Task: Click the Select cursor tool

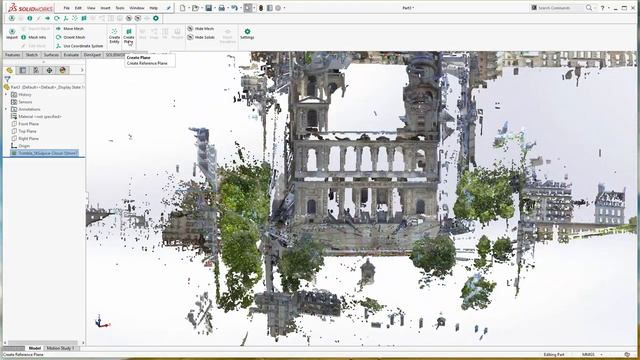Action: point(248,8)
